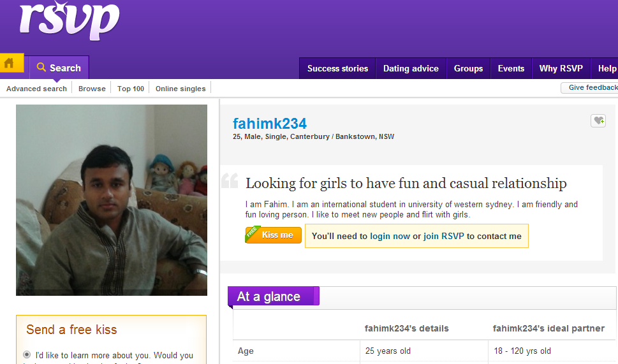The height and width of the screenshot is (364, 618).
Task: Show Online singles
Action: (x=180, y=89)
